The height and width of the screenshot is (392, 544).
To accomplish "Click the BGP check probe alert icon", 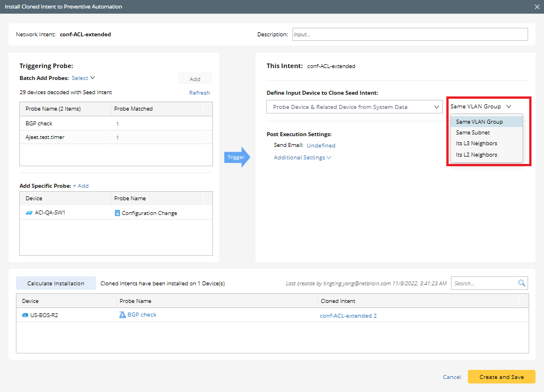I will 122,315.
